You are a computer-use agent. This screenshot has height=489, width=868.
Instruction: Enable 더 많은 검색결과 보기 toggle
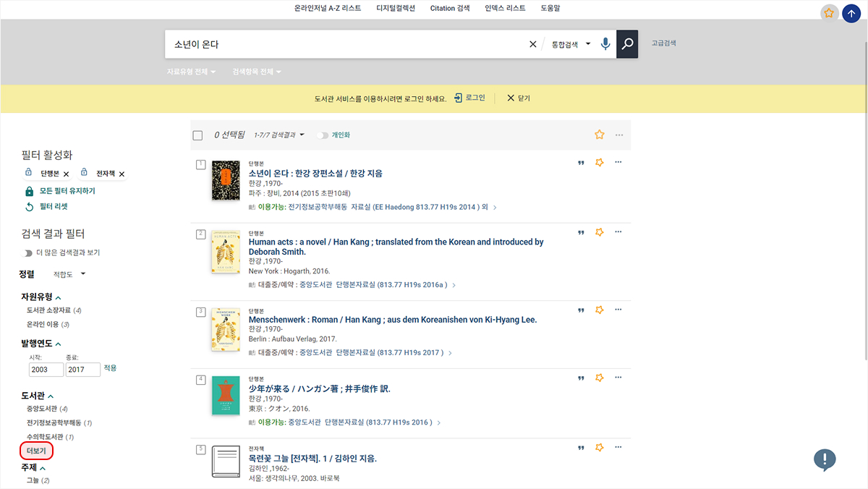click(x=28, y=252)
